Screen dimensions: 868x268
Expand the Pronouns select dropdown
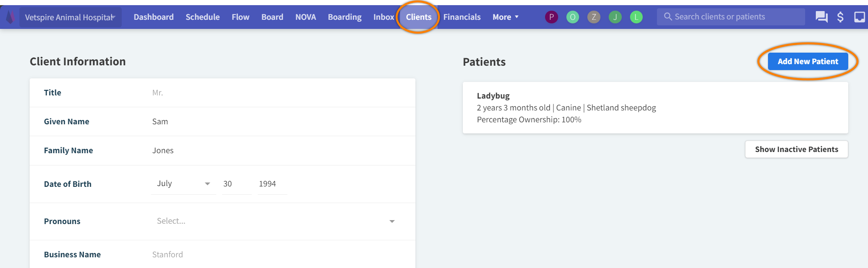coord(275,221)
